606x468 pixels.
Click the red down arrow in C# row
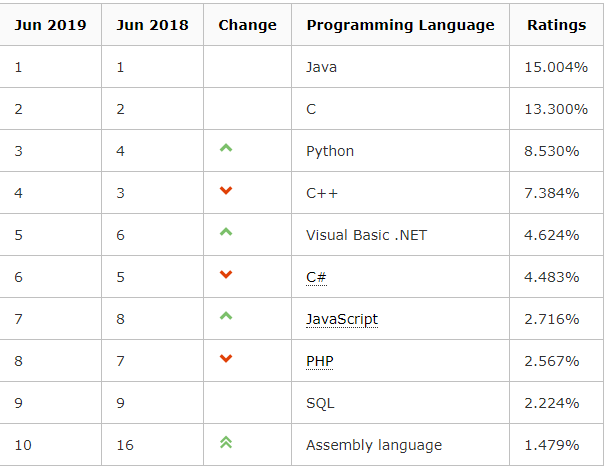point(226,274)
